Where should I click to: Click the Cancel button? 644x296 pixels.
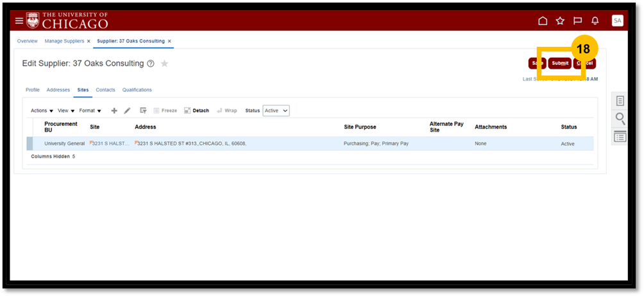[584, 64]
